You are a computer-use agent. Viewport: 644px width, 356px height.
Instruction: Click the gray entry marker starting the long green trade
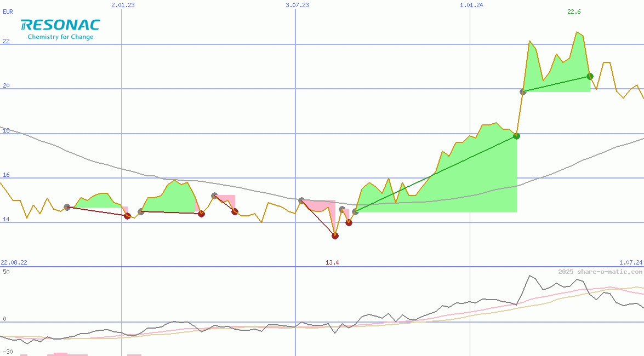355,212
